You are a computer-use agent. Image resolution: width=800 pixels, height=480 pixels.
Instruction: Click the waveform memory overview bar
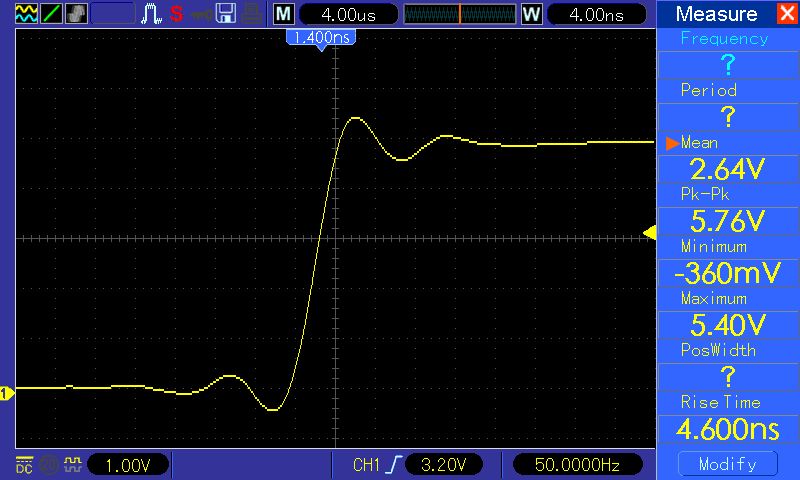point(460,14)
